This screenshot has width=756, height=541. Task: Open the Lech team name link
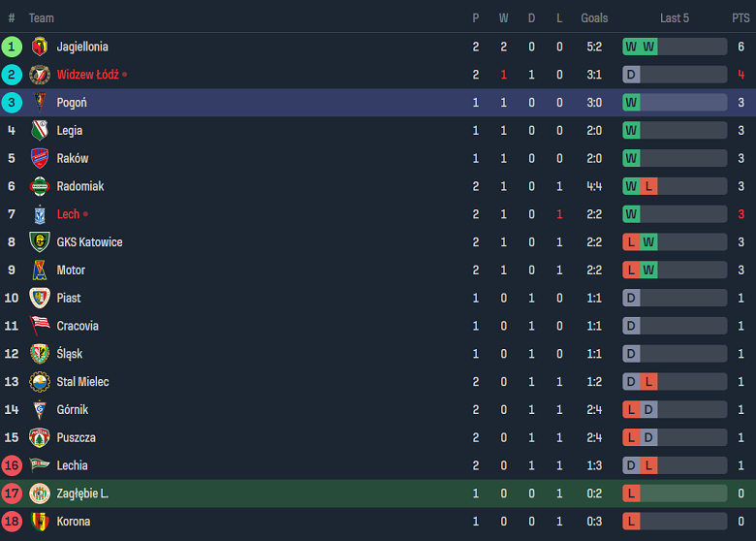tap(68, 214)
